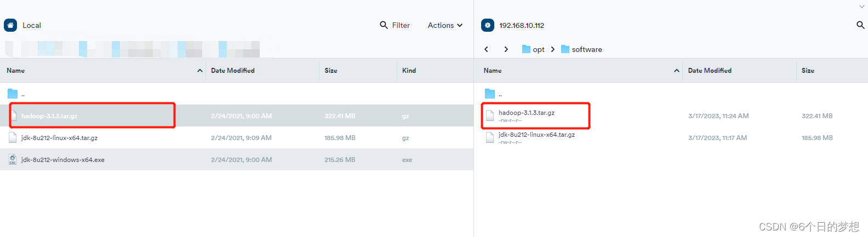
Task: Sort local files by Kind column
Action: 409,71
